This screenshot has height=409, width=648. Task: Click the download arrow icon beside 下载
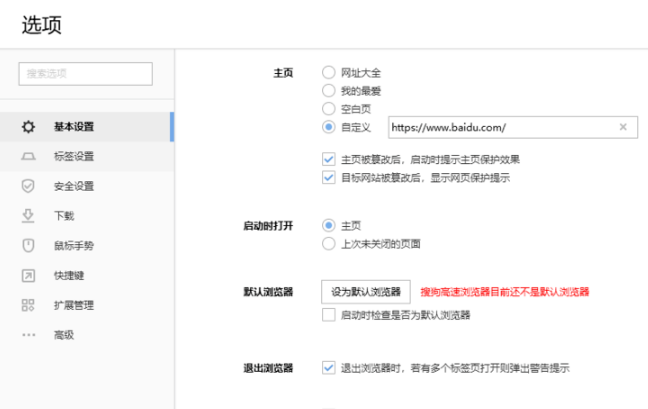(29, 216)
